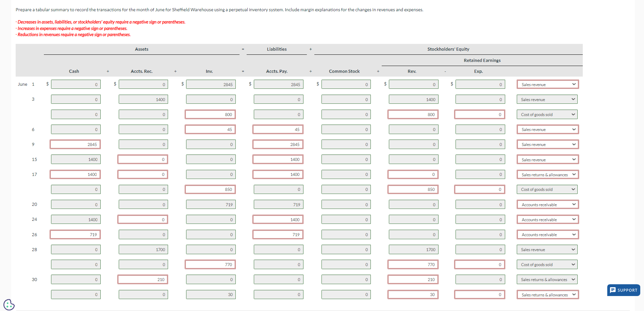Click June 15 Cash field 1400

pyautogui.click(x=76, y=159)
